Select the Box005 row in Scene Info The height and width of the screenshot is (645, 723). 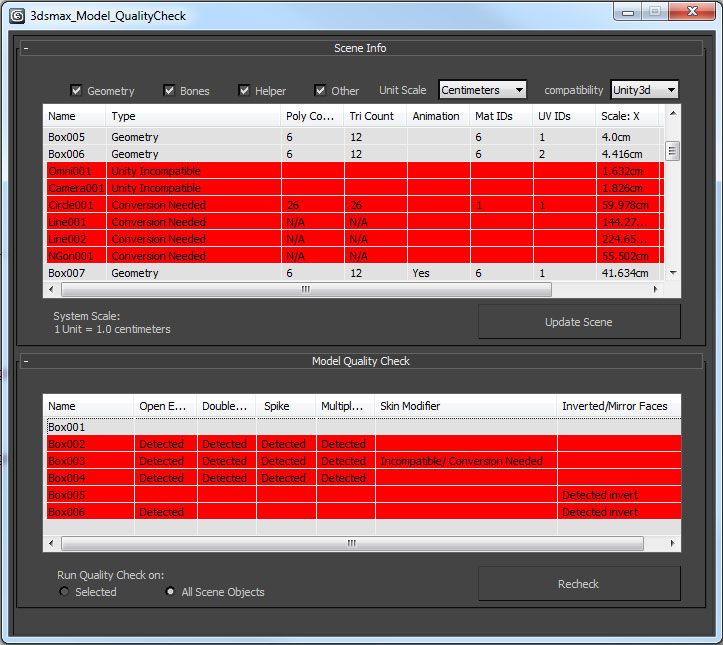354,137
